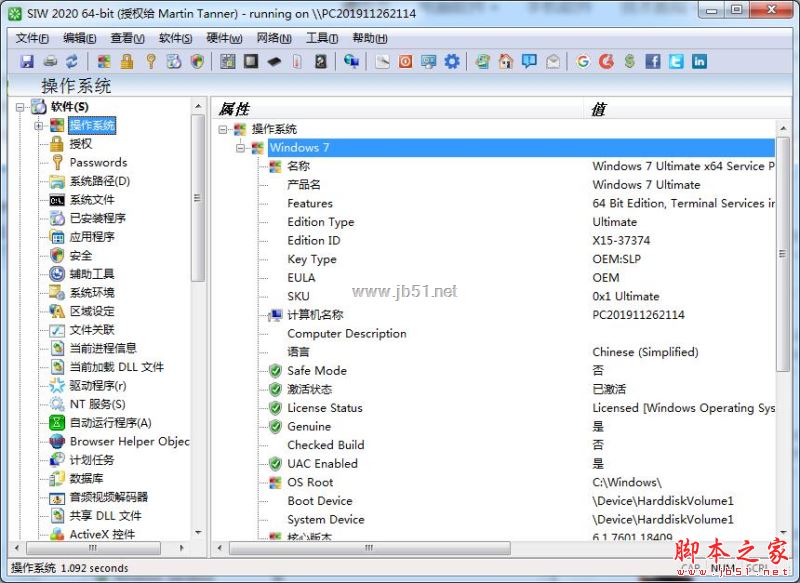Click the green dollar sign toolbar icon

tap(630, 62)
